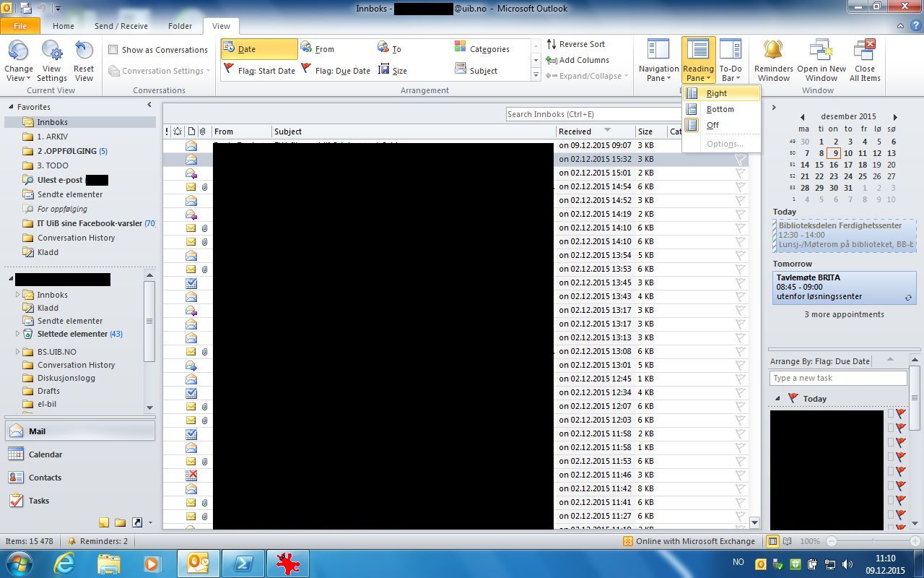The image size is (924, 578).
Task: Select Bottom reading pane option
Action: point(720,109)
